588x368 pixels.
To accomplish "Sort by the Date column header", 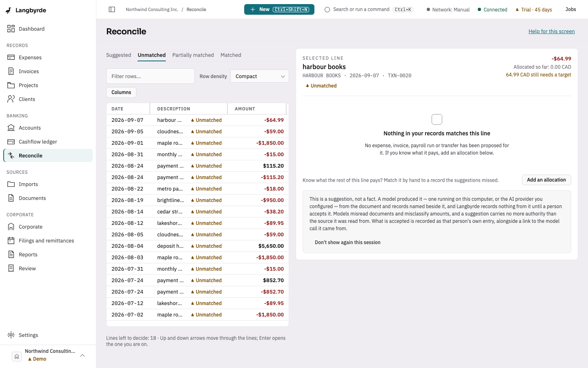I will pyautogui.click(x=128, y=109).
